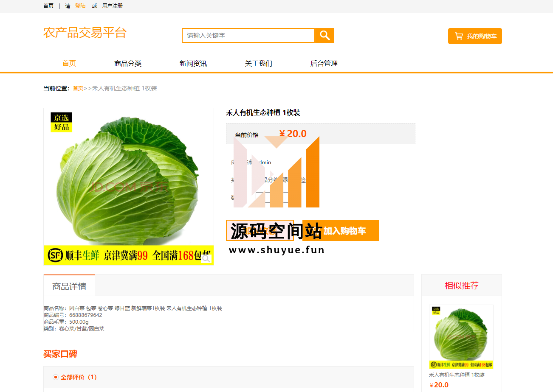Open the 用户注册 registration link
Screen dimensions: 553x392
(x=113, y=6)
